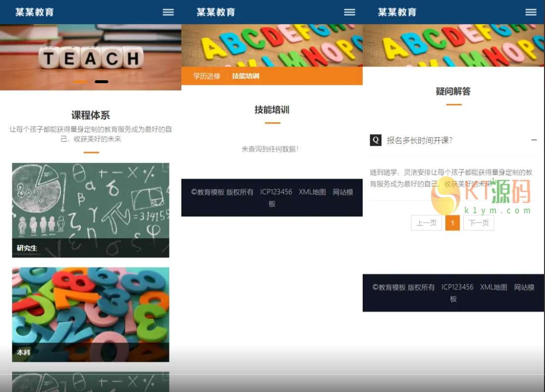Select the black carousel indicator dot
The width and height of the screenshot is (545, 392).
[102, 82]
